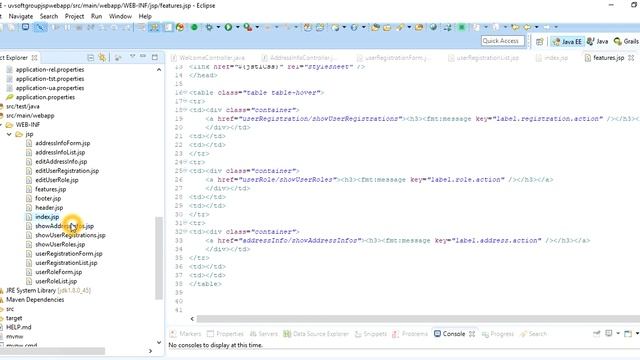
Task: Click the Quick Access search field
Action: click(x=502, y=41)
